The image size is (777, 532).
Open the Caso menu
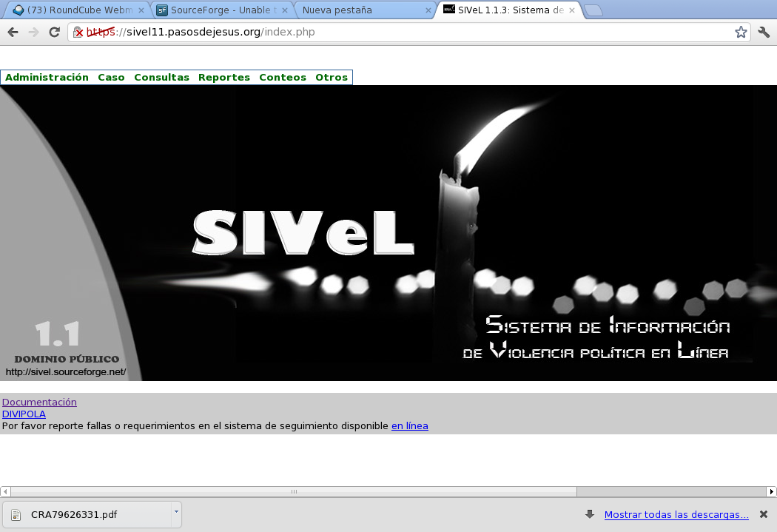click(x=111, y=77)
